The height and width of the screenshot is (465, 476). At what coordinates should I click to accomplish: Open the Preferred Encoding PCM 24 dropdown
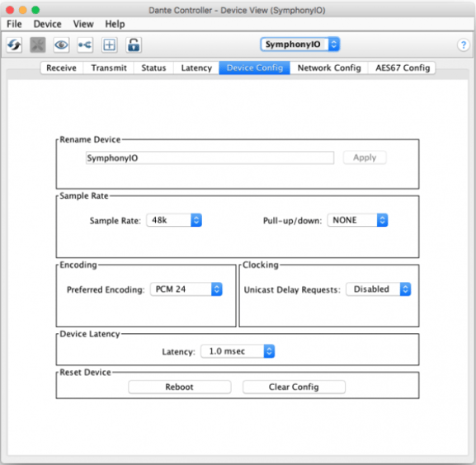[x=186, y=289]
